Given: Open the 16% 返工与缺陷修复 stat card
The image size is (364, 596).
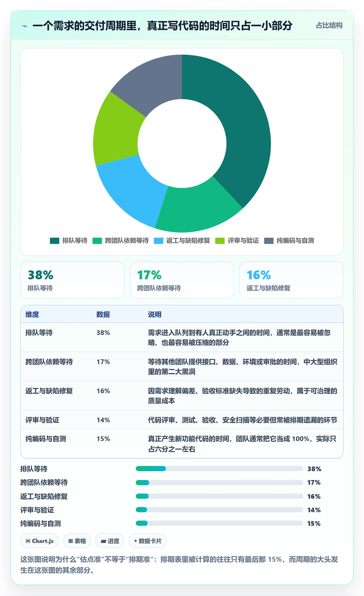Looking at the screenshot, I should [x=291, y=280].
